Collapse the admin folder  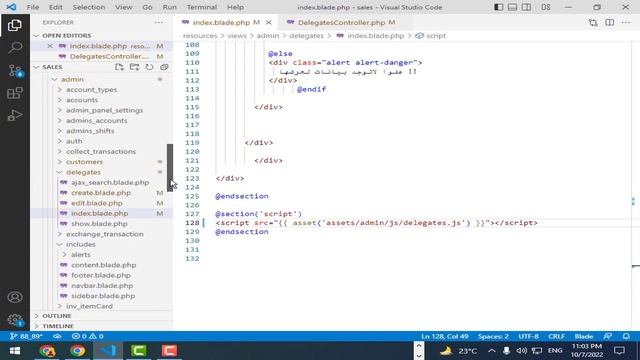coord(72,79)
